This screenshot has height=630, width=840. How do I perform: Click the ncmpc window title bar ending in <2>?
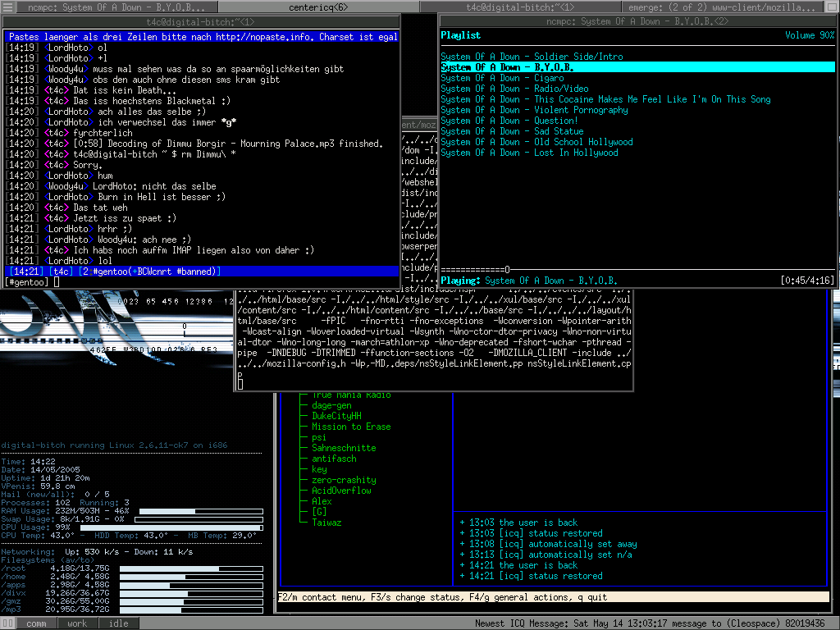(637, 21)
